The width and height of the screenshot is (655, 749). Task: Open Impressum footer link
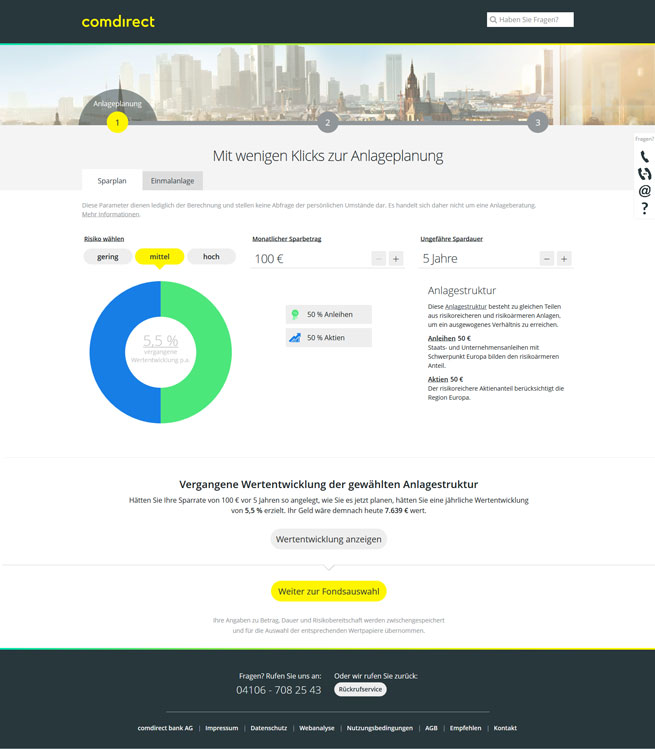[x=222, y=728]
